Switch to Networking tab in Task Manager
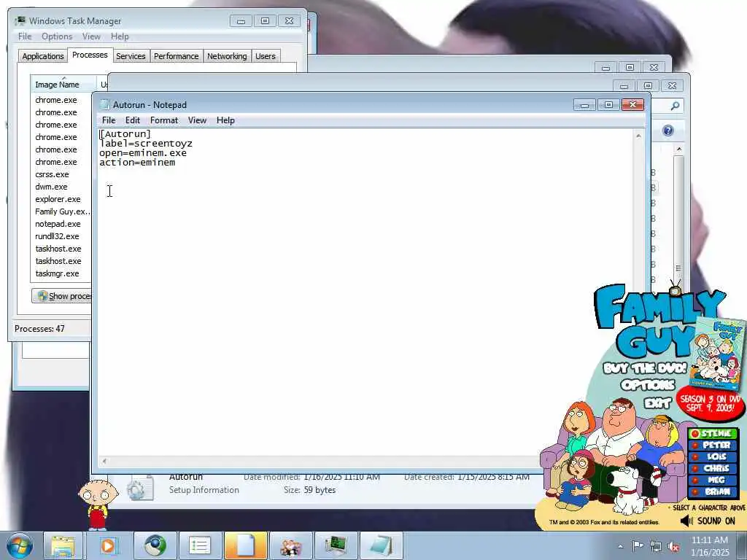This screenshot has width=747, height=560. (227, 56)
